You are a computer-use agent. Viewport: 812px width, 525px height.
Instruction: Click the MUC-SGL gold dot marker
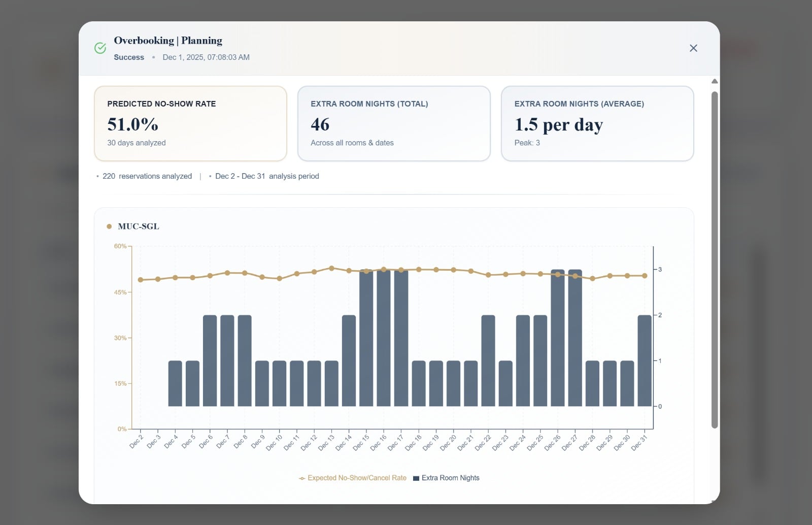coord(109,226)
